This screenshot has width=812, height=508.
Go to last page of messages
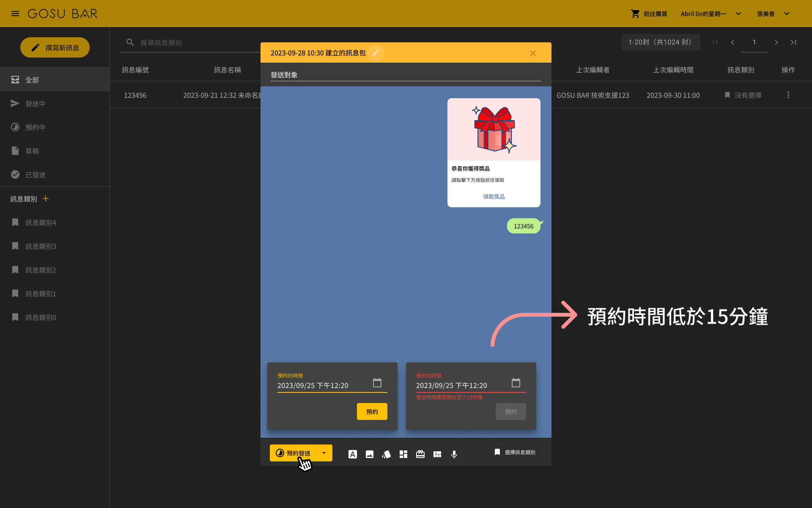pos(793,42)
